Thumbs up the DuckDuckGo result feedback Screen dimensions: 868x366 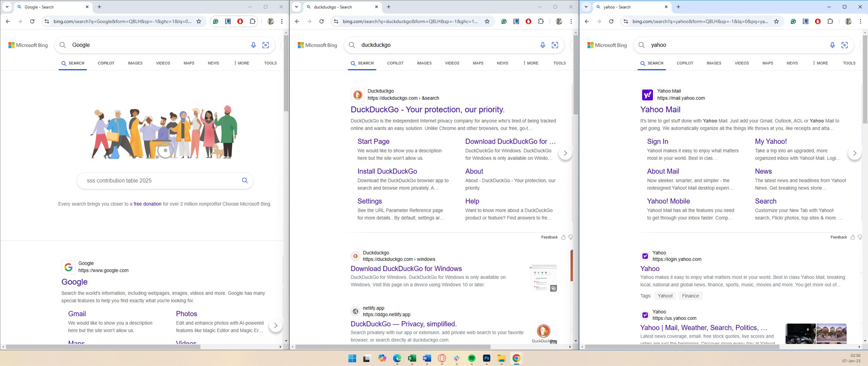[563, 237]
